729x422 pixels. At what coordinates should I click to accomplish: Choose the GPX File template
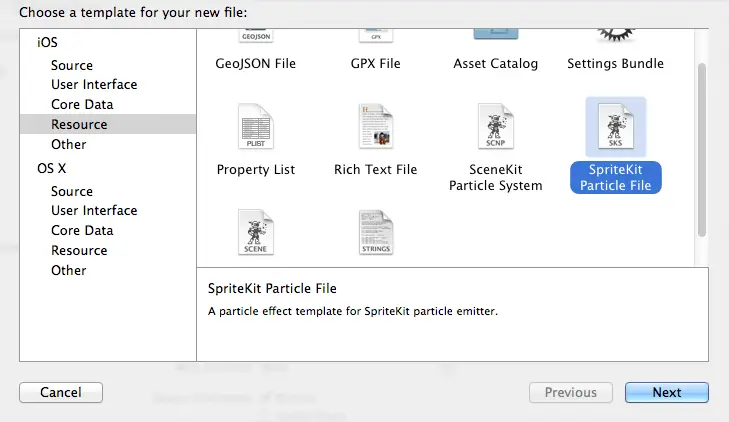pos(375,38)
